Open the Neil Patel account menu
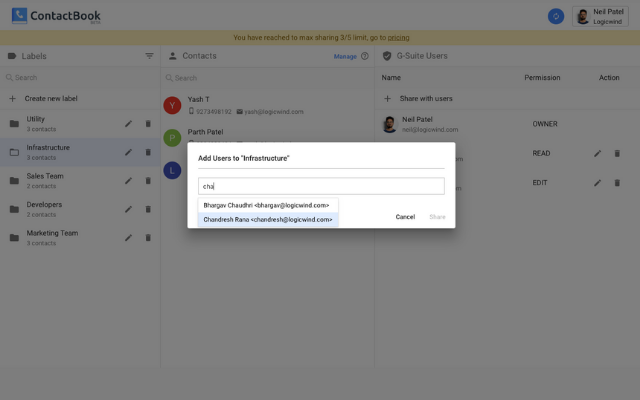The image size is (640, 400). pos(600,16)
